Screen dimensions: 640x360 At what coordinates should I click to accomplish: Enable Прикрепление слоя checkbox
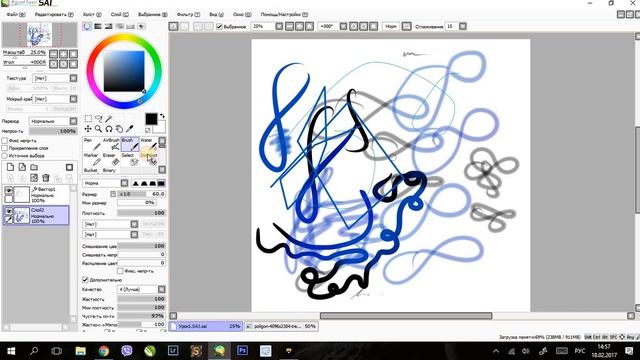(x=5, y=148)
